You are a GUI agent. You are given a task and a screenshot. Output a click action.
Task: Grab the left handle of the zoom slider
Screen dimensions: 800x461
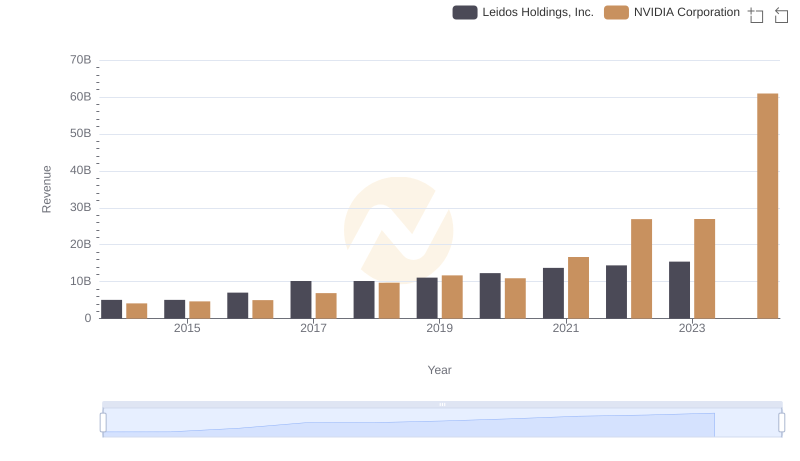(x=103, y=423)
